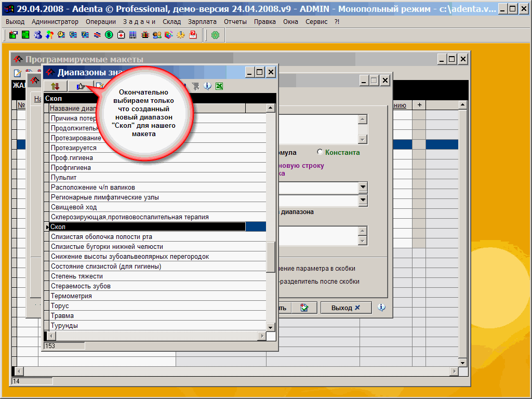Click the first-aid kit icon in main toolbar
The image size is (532, 399).
click(x=121, y=35)
